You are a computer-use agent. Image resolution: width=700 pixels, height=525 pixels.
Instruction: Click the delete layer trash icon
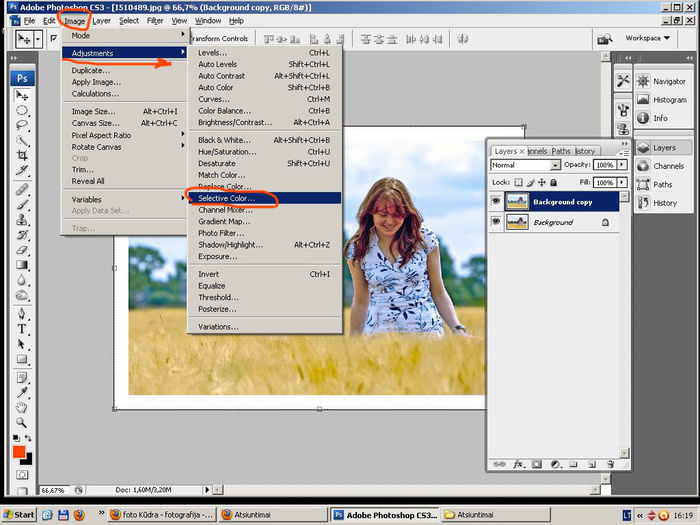point(608,464)
